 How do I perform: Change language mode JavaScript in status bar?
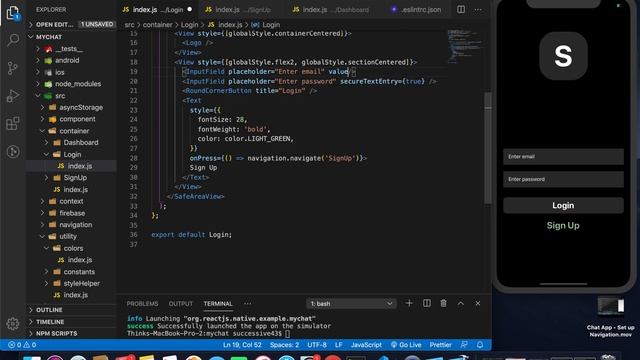click(x=366, y=345)
